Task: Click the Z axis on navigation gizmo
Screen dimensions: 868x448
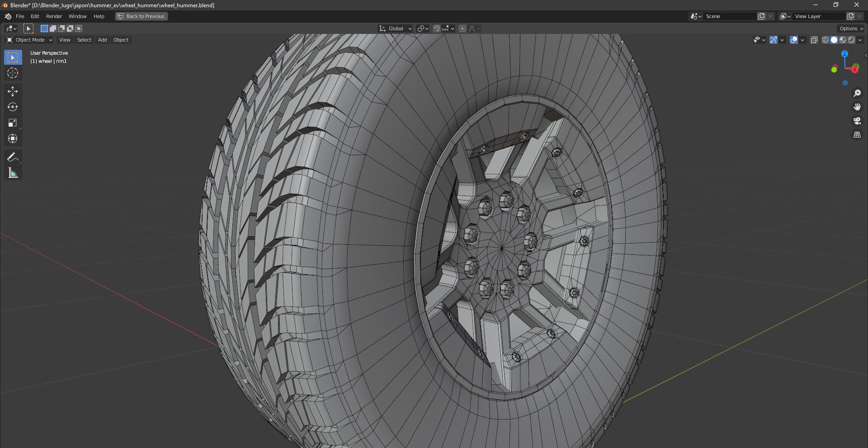Action: coord(844,54)
